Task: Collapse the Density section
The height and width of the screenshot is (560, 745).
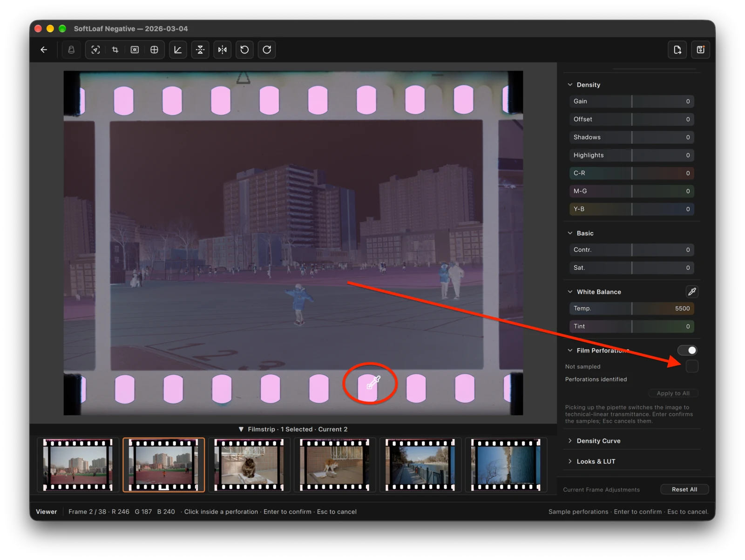Action: (x=570, y=85)
